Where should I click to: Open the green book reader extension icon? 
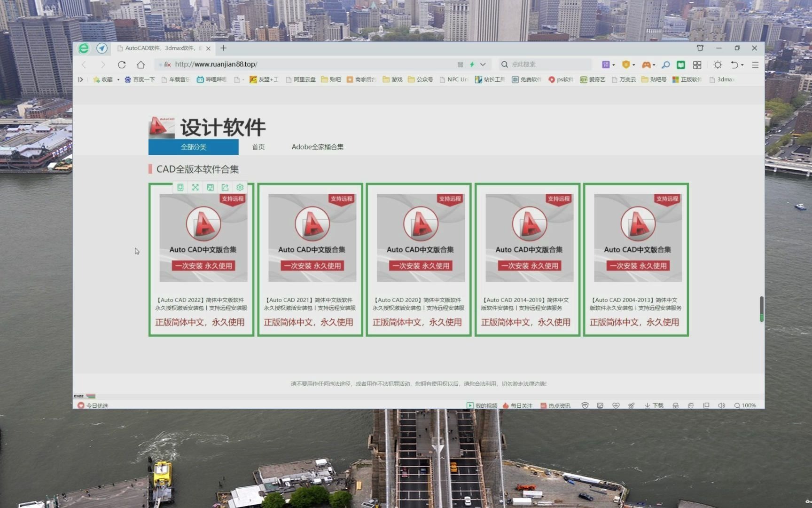tap(681, 64)
